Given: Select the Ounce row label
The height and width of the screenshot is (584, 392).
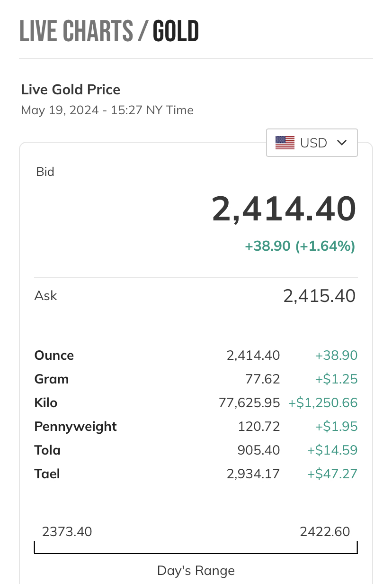Looking at the screenshot, I should click(54, 356).
